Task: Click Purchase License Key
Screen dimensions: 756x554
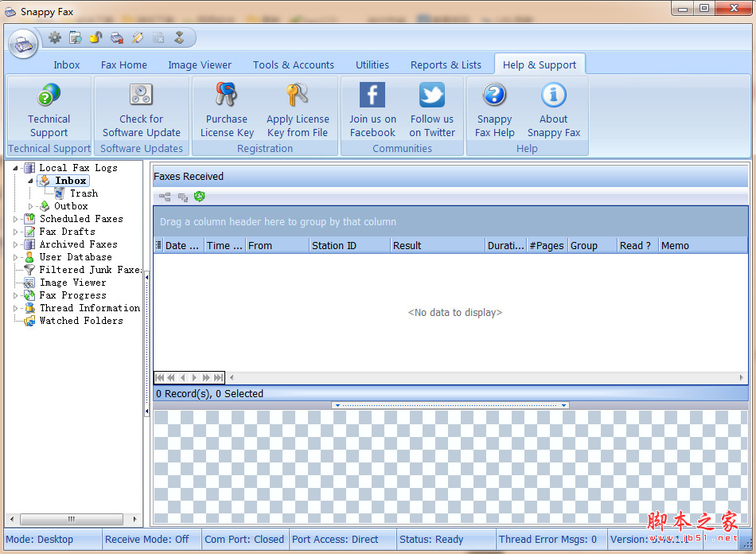Action: 227,111
